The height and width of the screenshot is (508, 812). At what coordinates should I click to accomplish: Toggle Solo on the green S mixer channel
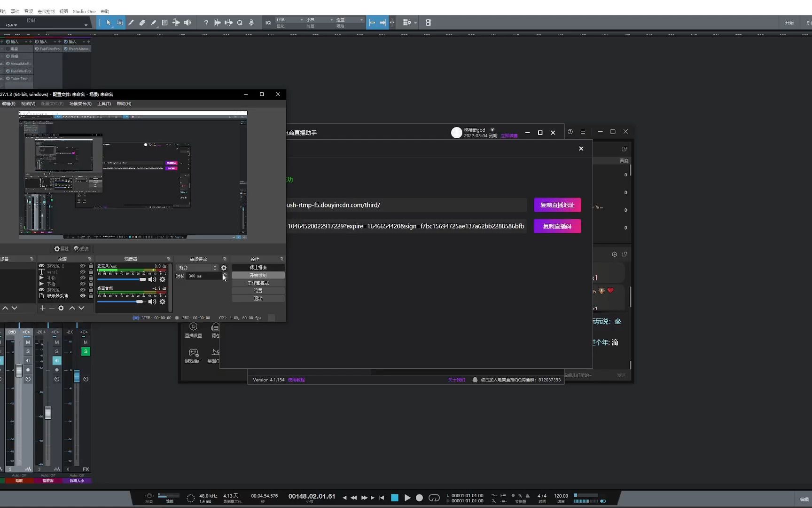pos(86,351)
